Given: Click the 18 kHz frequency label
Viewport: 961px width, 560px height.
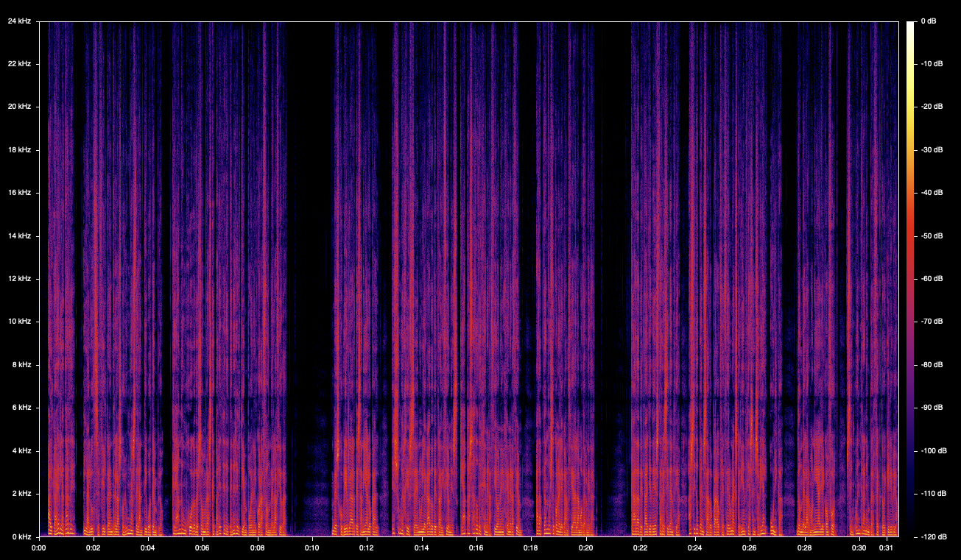Looking at the screenshot, I should point(19,150).
